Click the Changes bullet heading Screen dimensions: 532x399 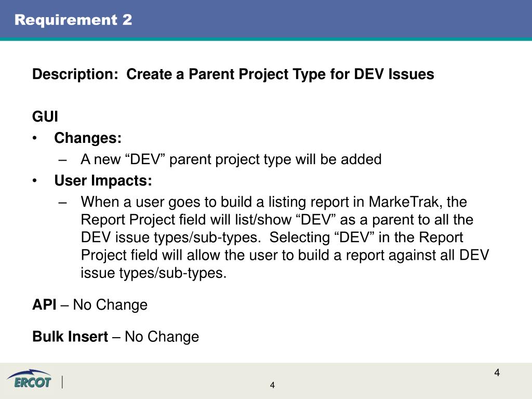click(x=88, y=138)
